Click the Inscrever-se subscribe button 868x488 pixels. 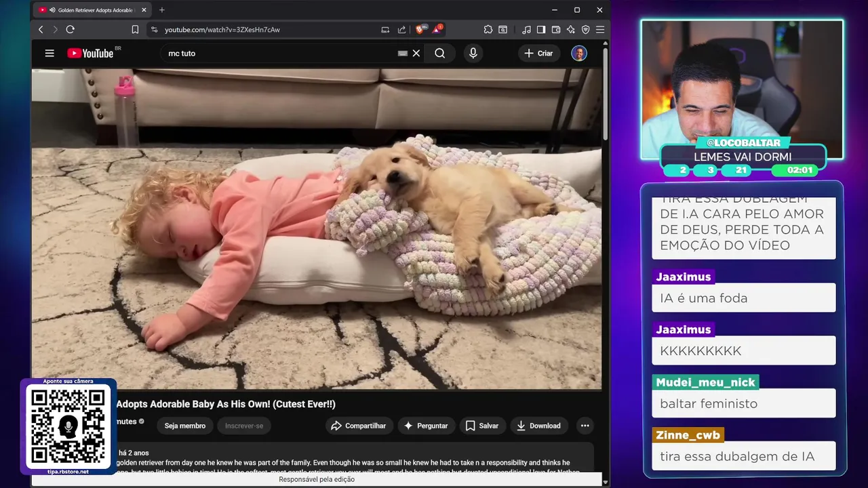pyautogui.click(x=244, y=426)
